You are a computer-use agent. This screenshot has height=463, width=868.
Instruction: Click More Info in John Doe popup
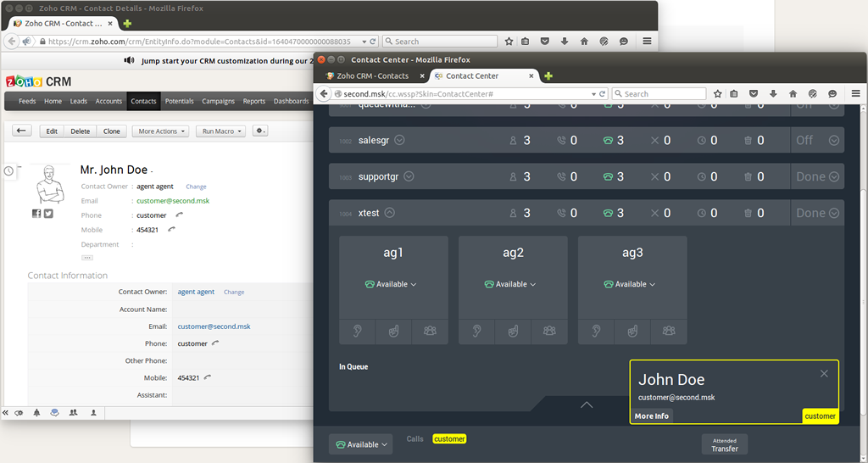click(x=652, y=416)
